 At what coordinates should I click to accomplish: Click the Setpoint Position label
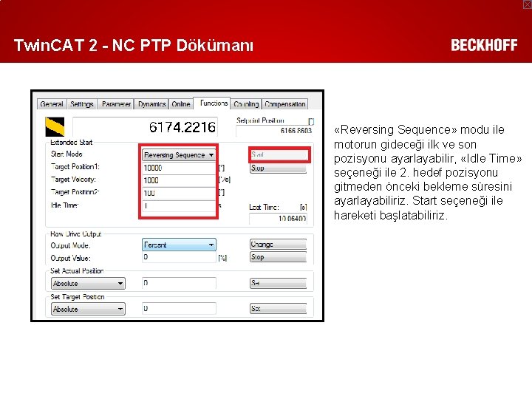tap(260, 120)
